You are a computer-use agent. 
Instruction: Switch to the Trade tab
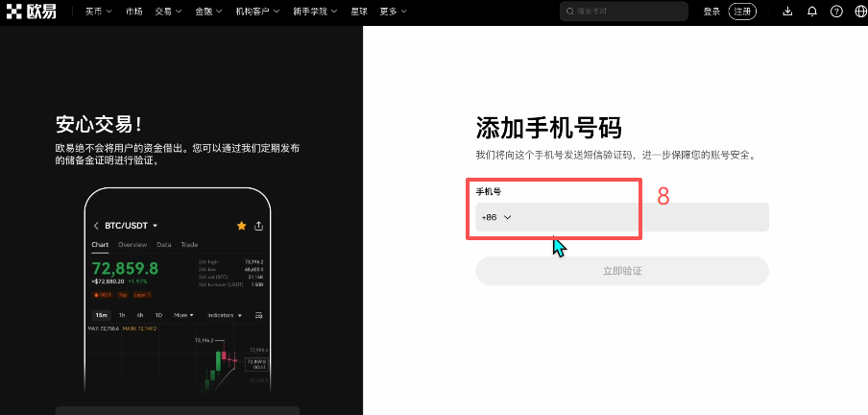tap(189, 244)
